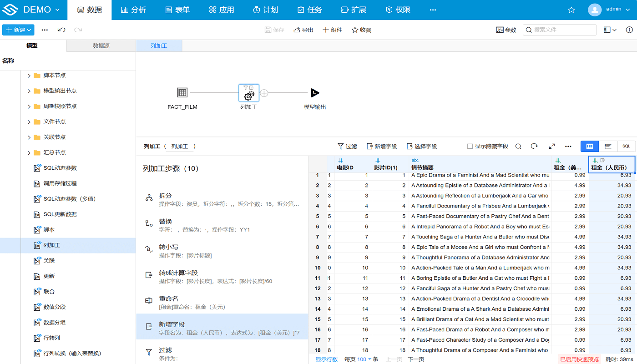Click the 选择字段 button above the table
637x364 pixels.
421,146
